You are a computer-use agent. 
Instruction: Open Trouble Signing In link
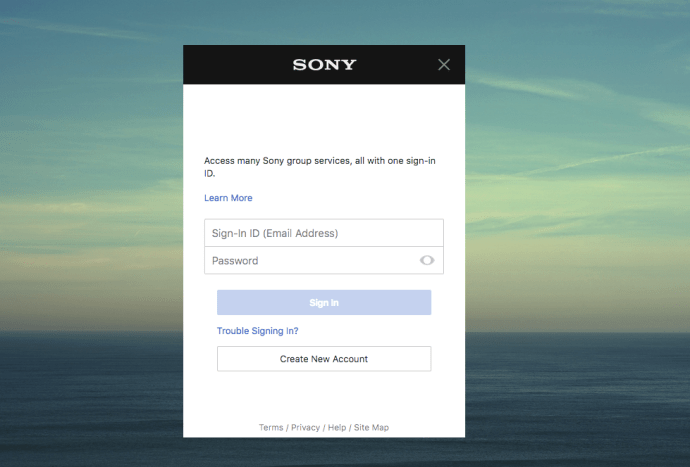point(257,331)
